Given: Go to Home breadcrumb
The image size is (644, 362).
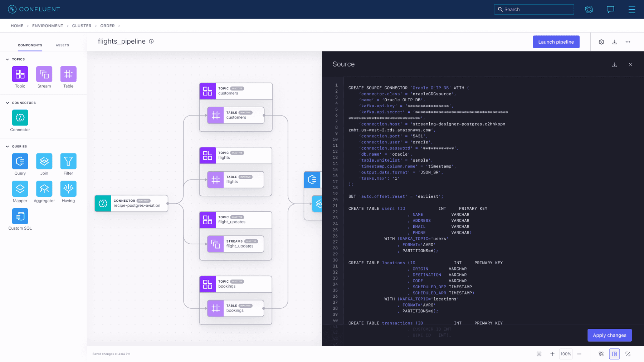Looking at the screenshot, I should coord(17,26).
